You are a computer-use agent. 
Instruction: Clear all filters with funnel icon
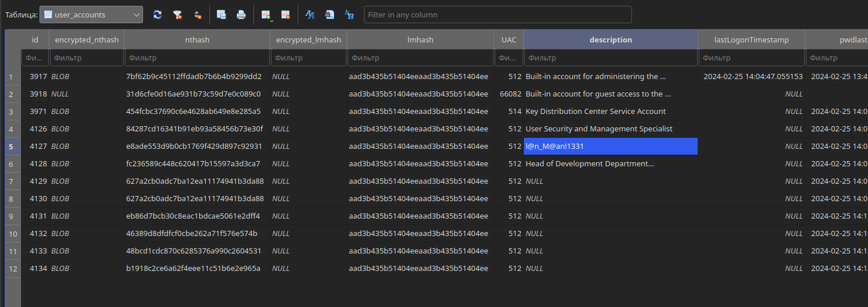(177, 15)
